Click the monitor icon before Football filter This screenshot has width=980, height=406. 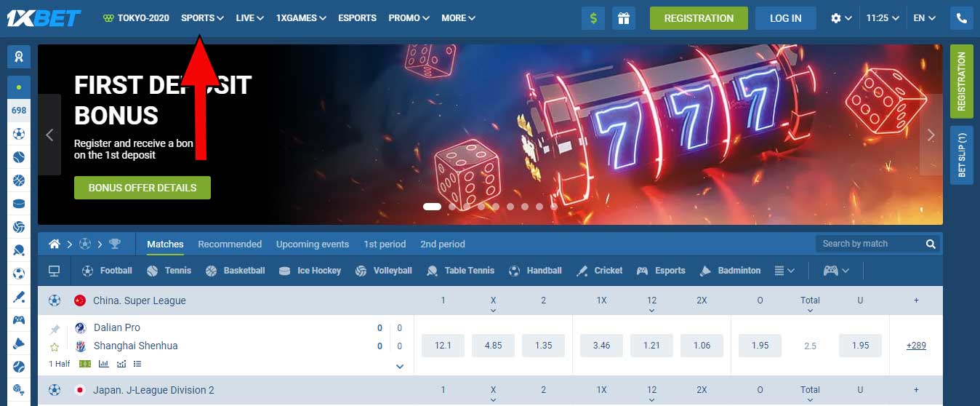click(54, 271)
